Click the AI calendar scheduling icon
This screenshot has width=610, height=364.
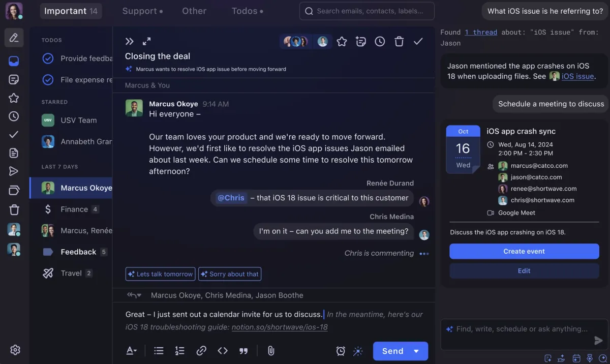(x=576, y=358)
